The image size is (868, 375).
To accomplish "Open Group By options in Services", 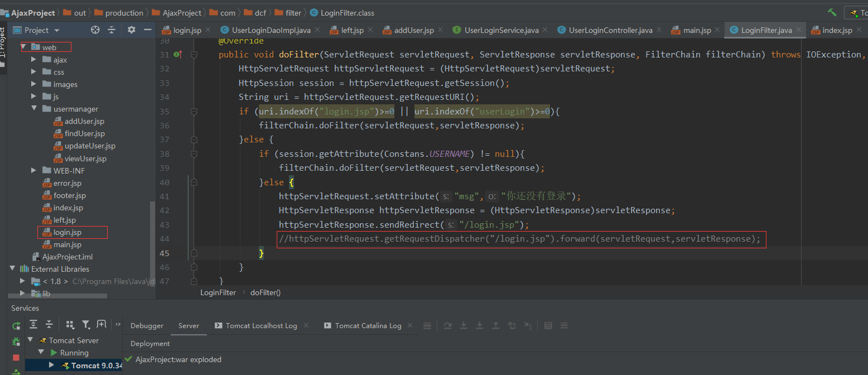I will coord(70,324).
